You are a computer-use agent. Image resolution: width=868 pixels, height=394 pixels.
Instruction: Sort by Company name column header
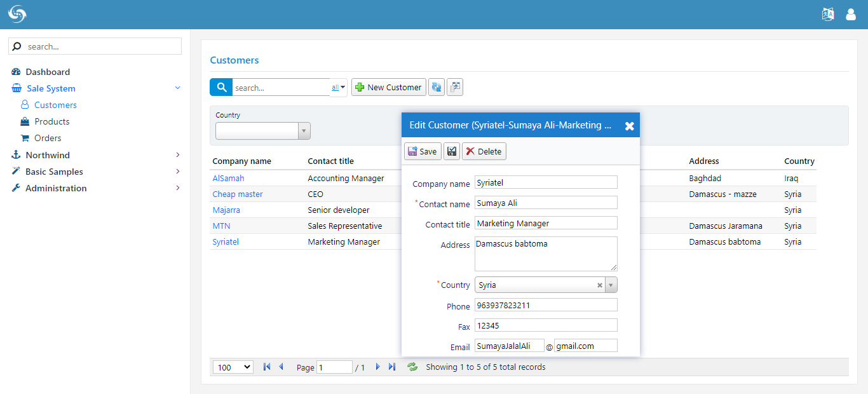[x=241, y=161]
